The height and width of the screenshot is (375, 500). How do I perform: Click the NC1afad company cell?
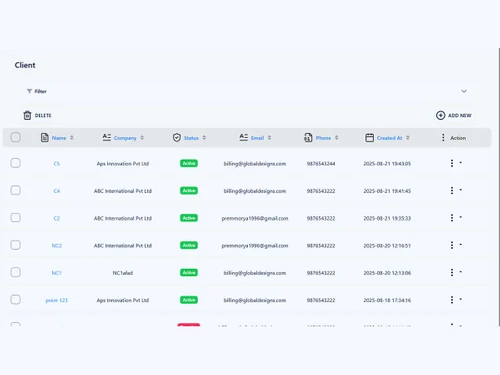point(123,273)
